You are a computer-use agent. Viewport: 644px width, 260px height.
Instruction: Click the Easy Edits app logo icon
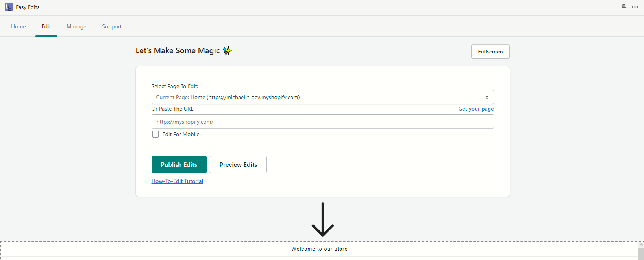[x=8, y=7]
